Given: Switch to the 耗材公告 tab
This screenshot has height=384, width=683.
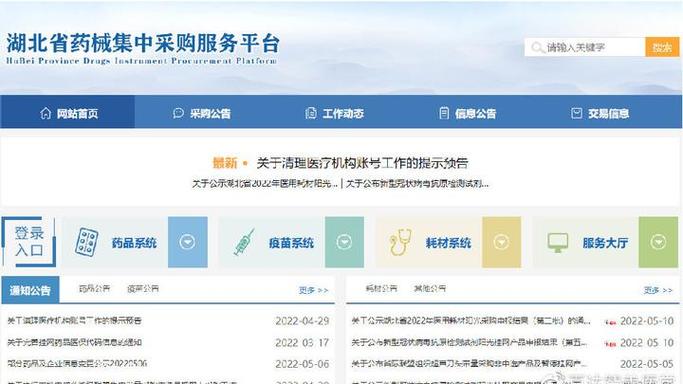Looking at the screenshot, I should pos(381,288).
